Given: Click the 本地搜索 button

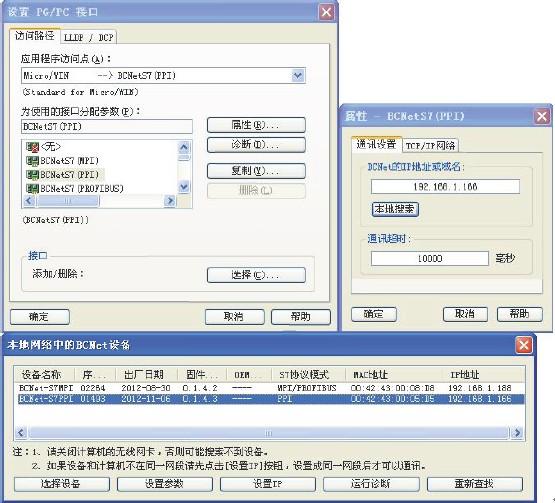Looking at the screenshot, I should [x=395, y=209].
